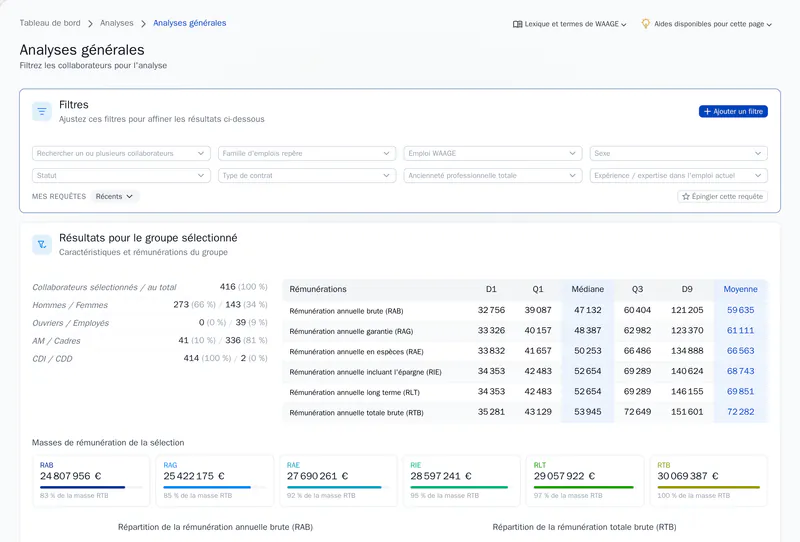The image size is (800, 542).
Task: Click the Filtres panel icon
Action: 42,111
